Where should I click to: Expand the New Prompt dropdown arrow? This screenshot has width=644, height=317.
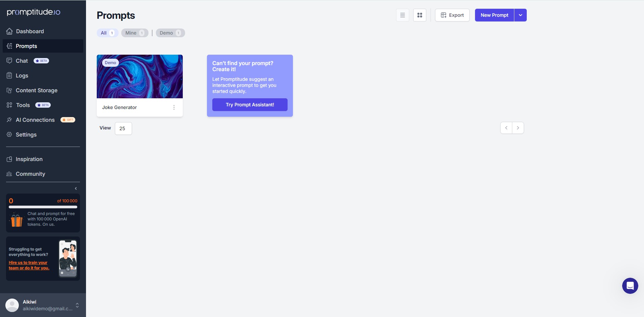click(x=520, y=15)
